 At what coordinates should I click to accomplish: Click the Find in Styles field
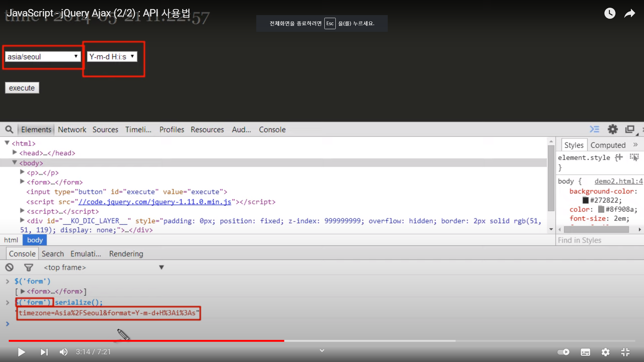pyautogui.click(x=600, y=240)
